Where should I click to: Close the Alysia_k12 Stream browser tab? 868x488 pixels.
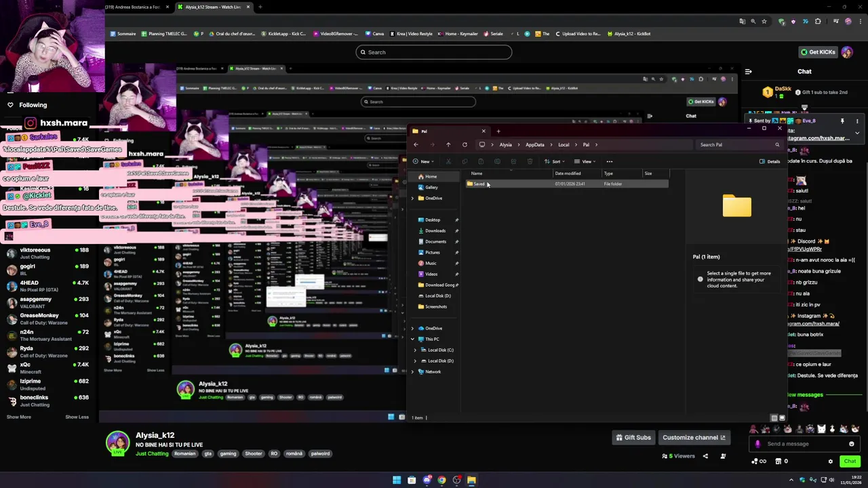[x=248, y=7]
